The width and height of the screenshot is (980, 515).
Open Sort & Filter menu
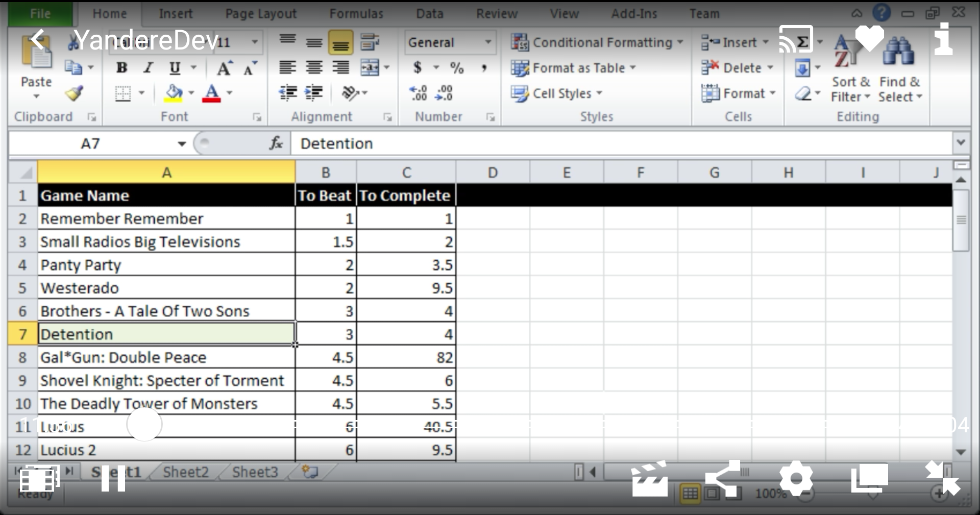pos(850,69)
